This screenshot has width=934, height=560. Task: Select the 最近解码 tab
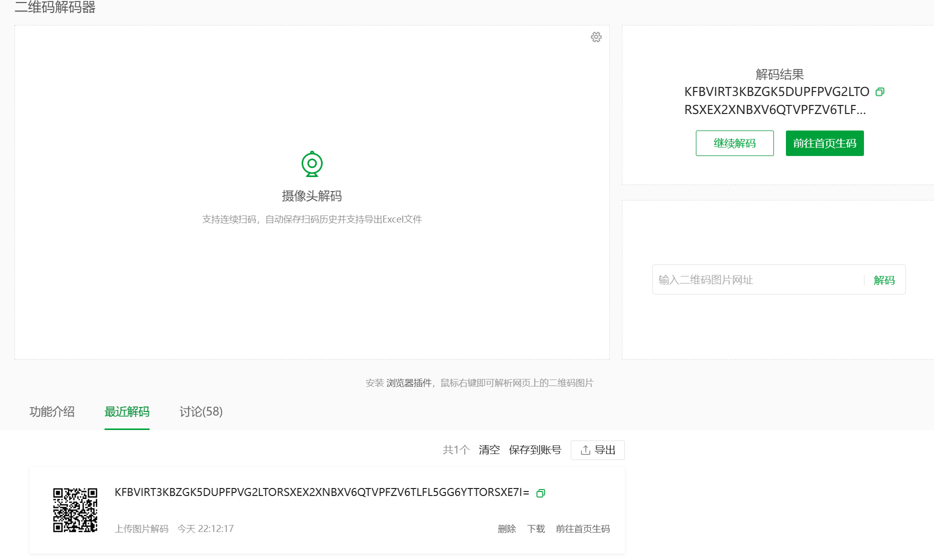[127, 411]
